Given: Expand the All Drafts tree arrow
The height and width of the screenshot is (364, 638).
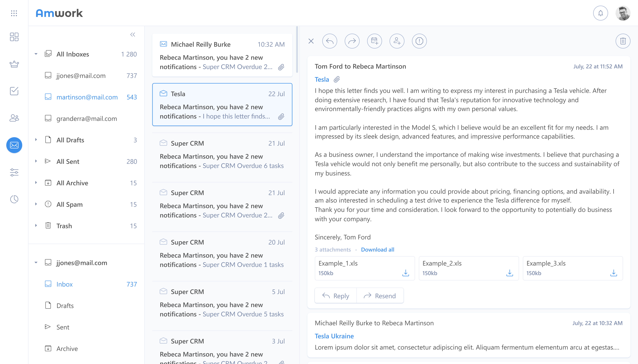Looking at the screenshot, I should (36, 140).
